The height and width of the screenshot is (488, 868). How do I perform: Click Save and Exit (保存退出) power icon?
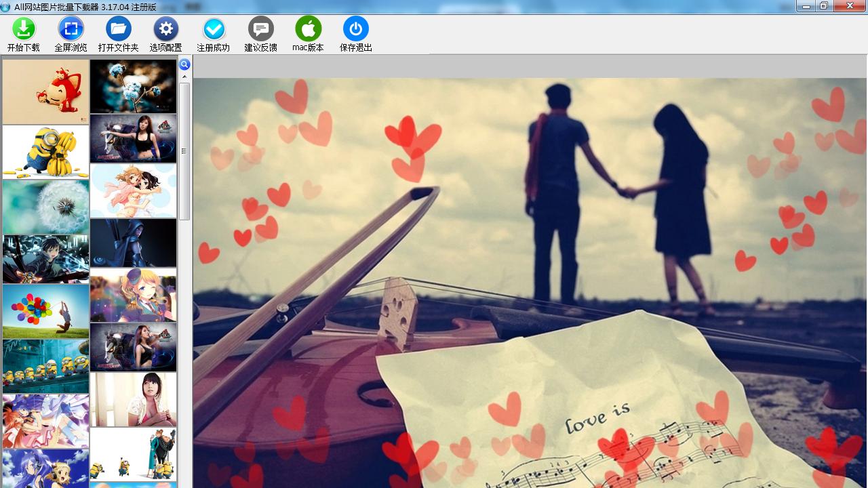[x=356, y=30]
